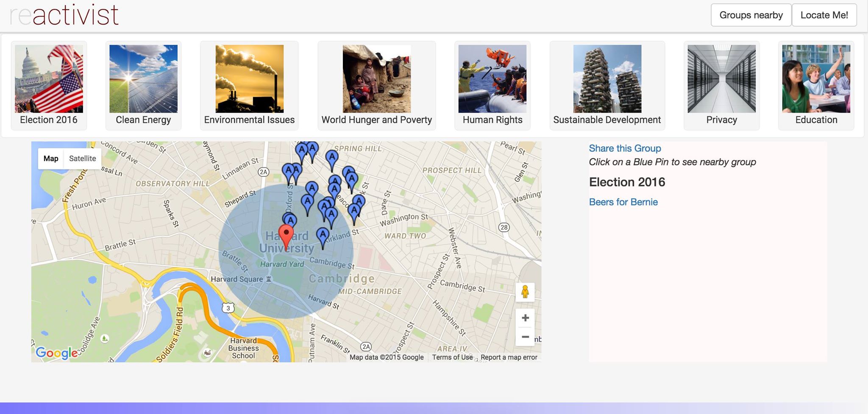Viewport: 868px width, 414px height.
Task: Open the Sustainable Development category
Action: coord(607,86)
